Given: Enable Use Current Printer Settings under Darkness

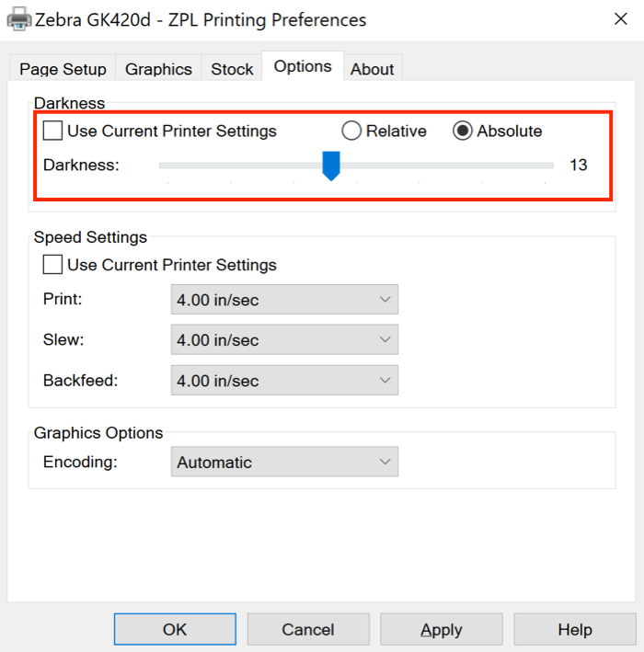Looking at the screenshot, I should tap(53, 131).
